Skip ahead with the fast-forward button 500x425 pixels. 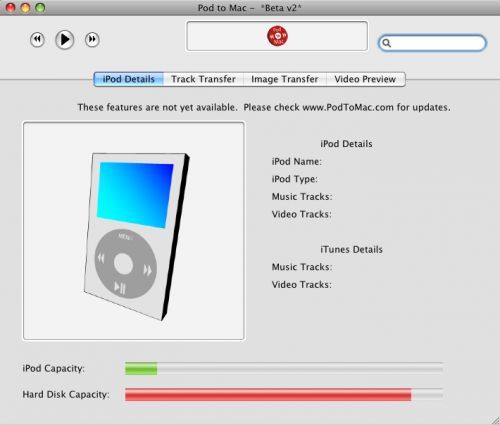coord(92,40)
